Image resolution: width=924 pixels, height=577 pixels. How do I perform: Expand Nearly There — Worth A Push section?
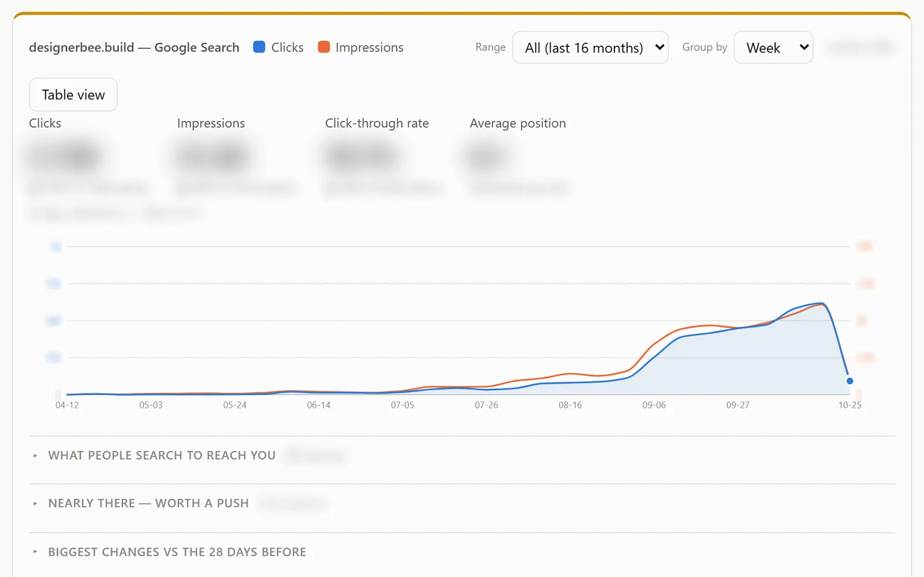point(148,503)
